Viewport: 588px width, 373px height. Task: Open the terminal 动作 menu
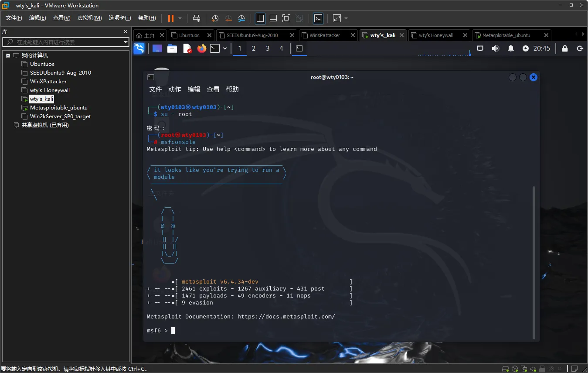(174, 89)
